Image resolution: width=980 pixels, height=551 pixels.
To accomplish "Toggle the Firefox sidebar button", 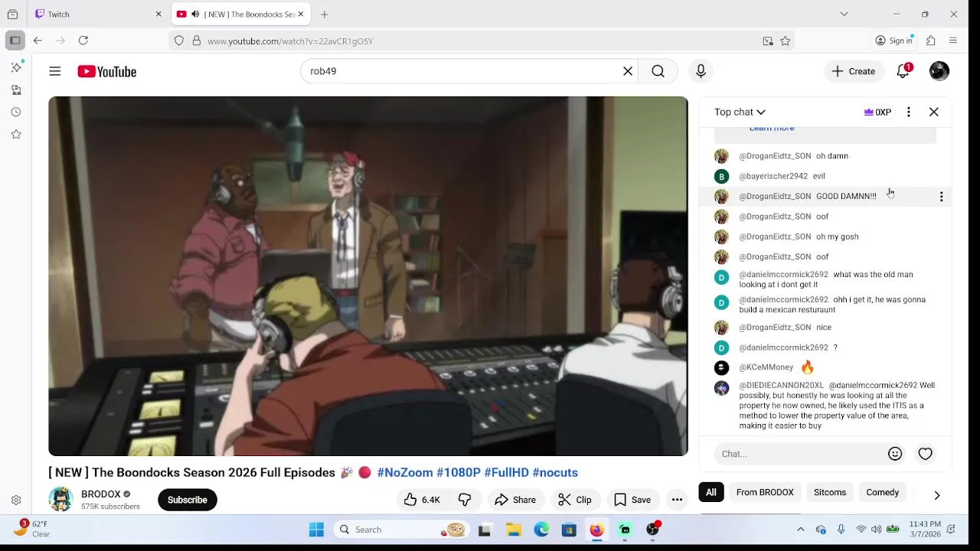I will pos(15,41).
